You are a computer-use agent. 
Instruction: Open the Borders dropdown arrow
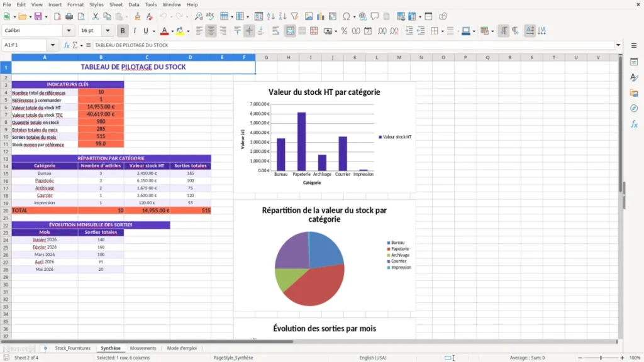(x=442, y=31)
